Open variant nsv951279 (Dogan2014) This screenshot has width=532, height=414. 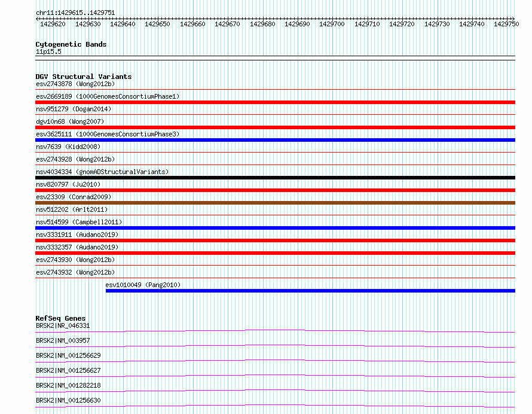(74, 109)
